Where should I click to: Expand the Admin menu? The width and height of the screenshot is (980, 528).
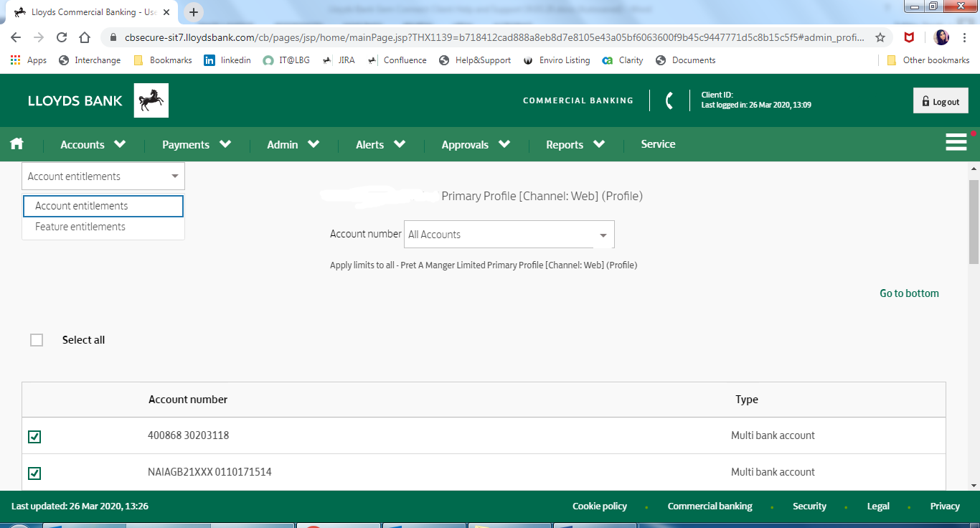[293, 144]
